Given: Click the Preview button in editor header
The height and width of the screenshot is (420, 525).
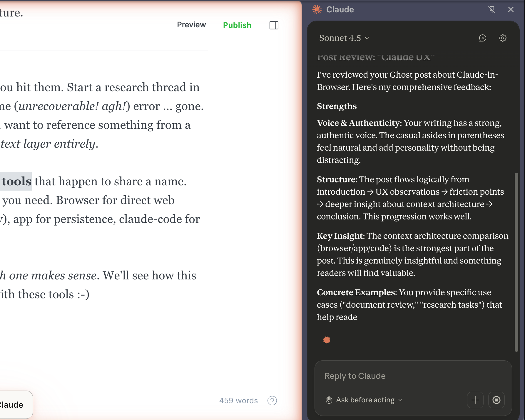Looking at the screenshot, I should (x=191, y=25).
